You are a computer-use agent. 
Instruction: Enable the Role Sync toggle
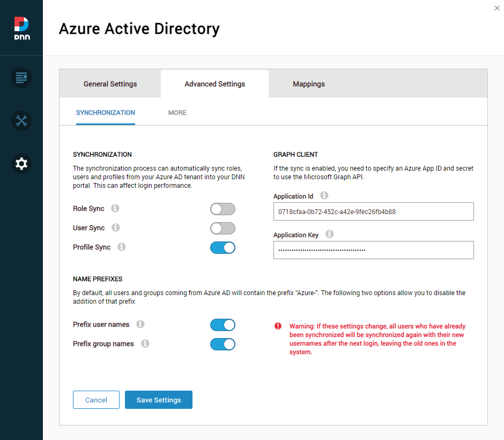click(223, 209)
